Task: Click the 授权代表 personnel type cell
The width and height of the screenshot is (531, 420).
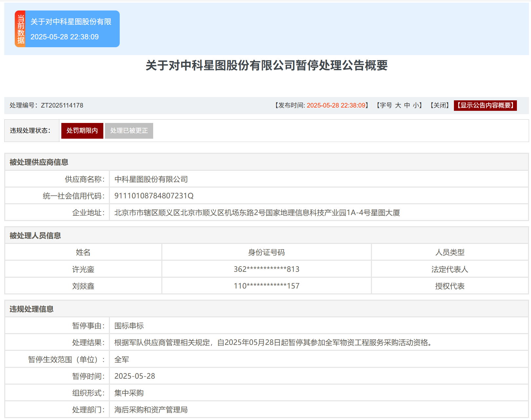Action: pos(450,286)
